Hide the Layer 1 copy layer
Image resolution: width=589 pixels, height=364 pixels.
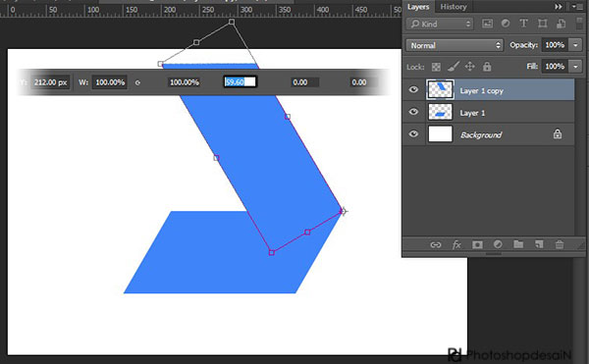[x=413, y=89]
